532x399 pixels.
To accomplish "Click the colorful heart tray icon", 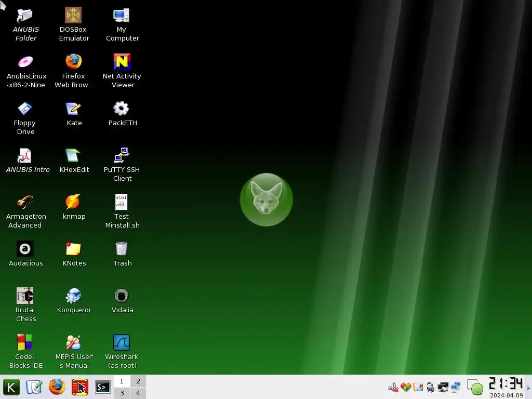I will (405, 387).
